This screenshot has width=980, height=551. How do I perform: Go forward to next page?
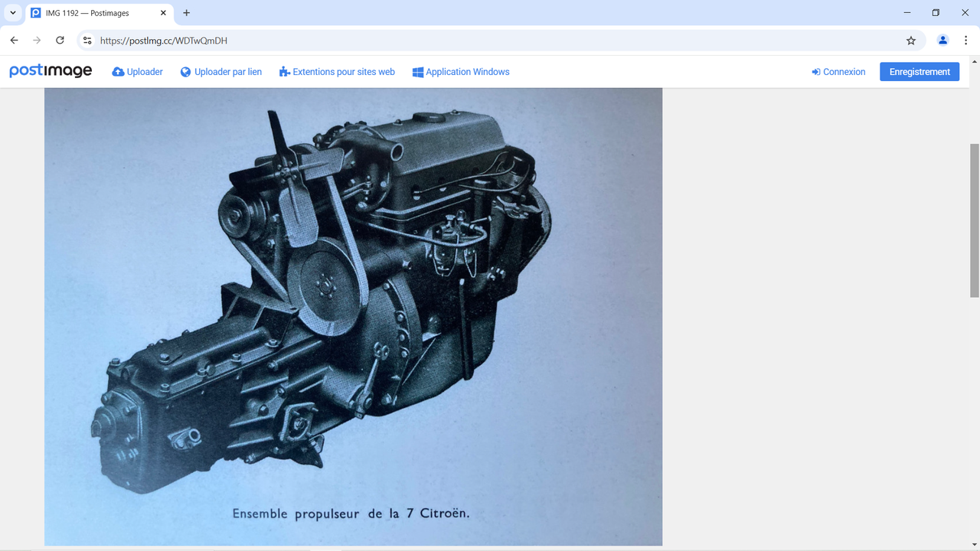(37, 41)
